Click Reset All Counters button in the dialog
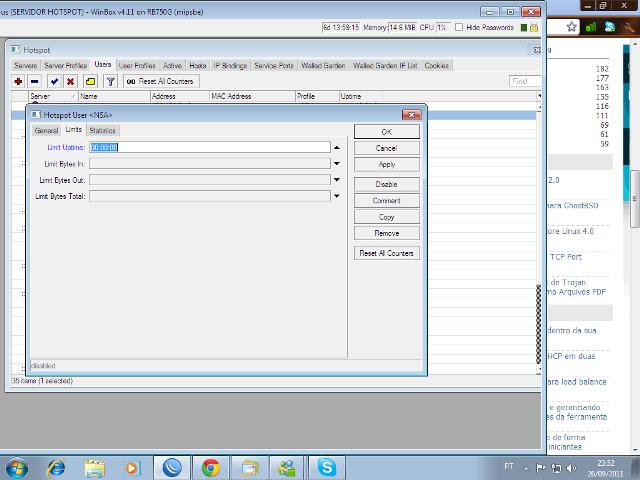The width and height of the screenshot is (640, 480). 387,253
